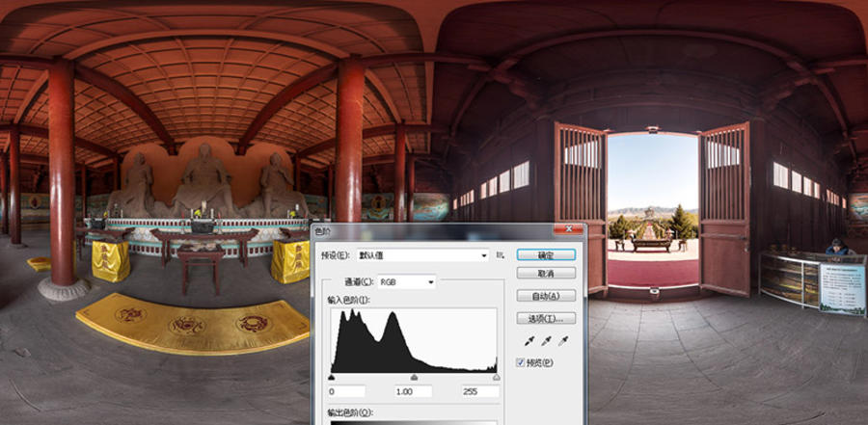Toggle the 预览(P) preview checkbox
The width and height of the screenshot is (868, 425).
[522, 362]
